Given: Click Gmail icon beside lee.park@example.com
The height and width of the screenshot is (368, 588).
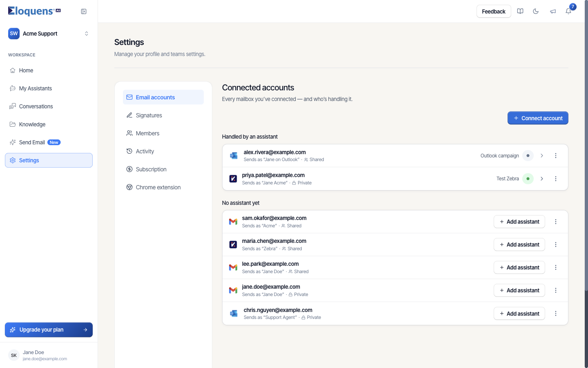Looking at the screenshot, I should (x=233, y=267).
